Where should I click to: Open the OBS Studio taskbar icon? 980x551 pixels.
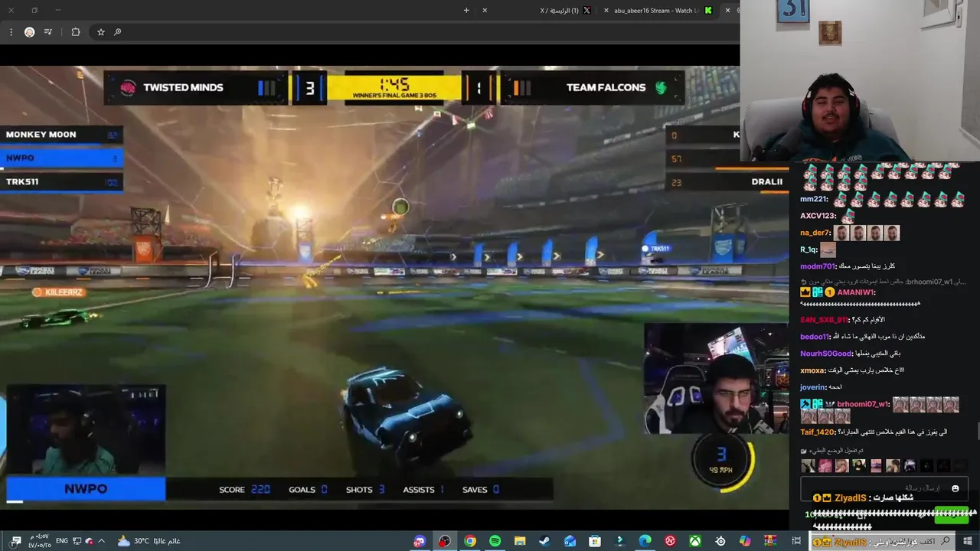(445, 541)
